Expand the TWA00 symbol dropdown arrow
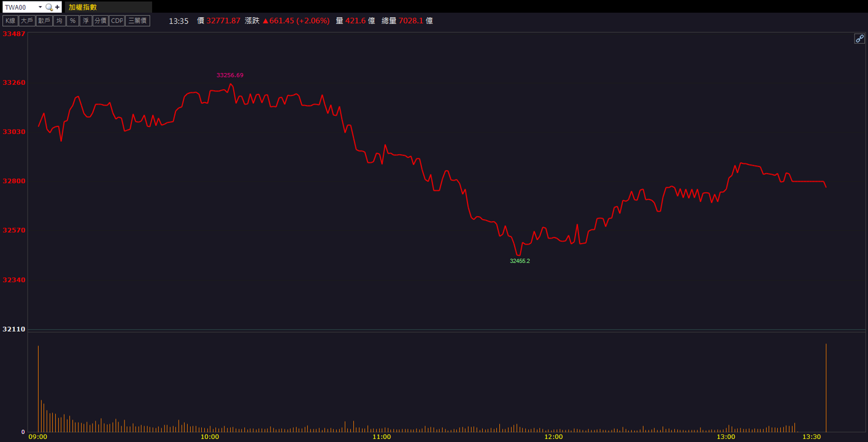The height and width of the screenshot is (442, 868). click(x=40, y=7)
